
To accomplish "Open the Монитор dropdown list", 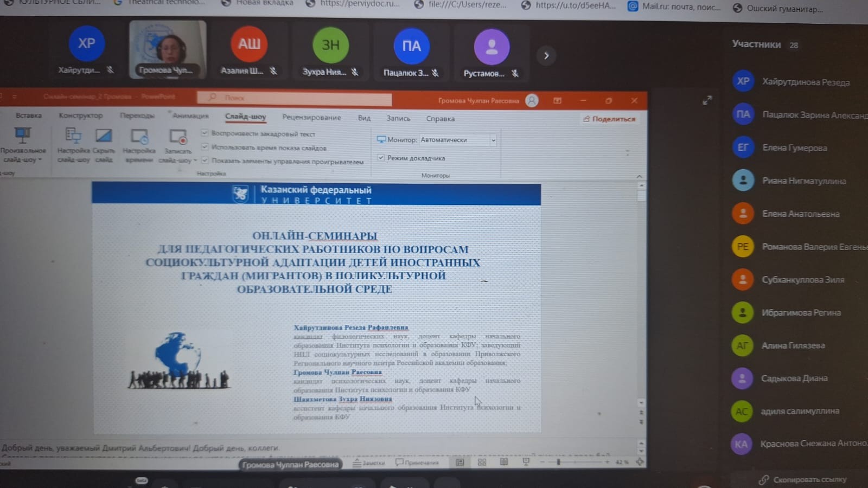I will (x=493, y=140).
